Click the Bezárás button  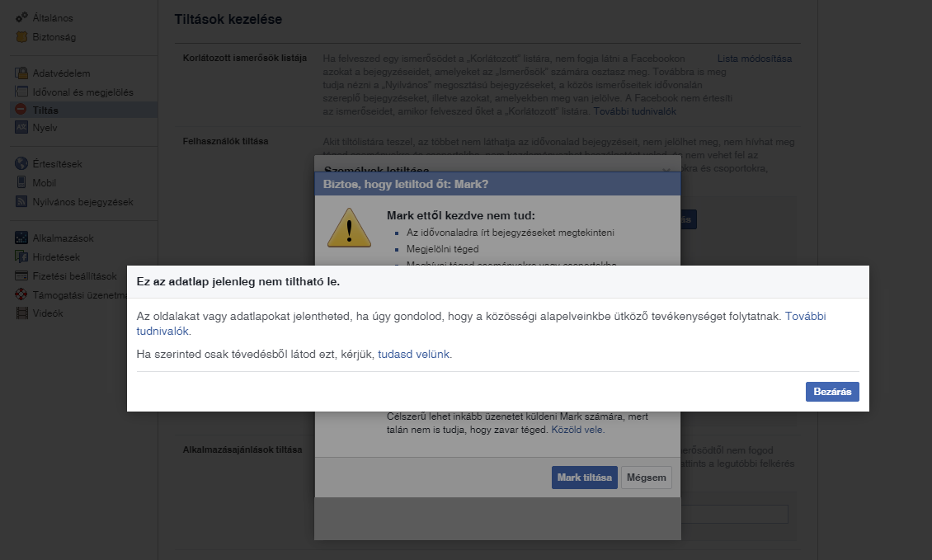pyautogui.click(x=832, y=392)
